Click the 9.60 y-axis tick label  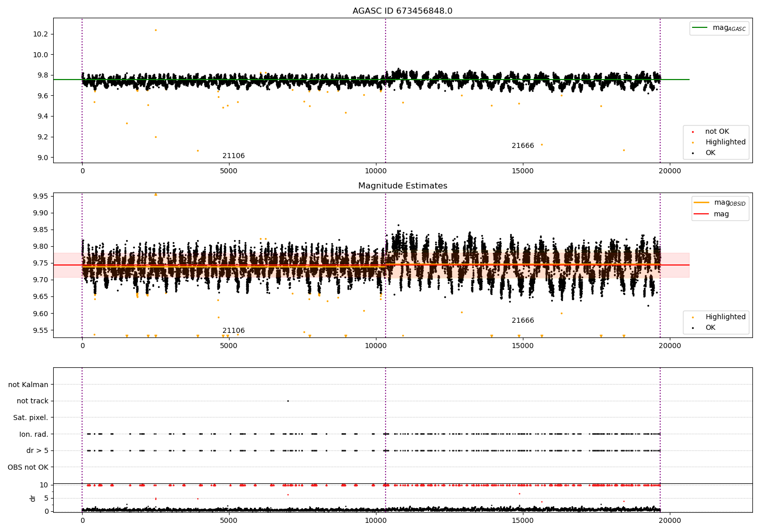41,314
